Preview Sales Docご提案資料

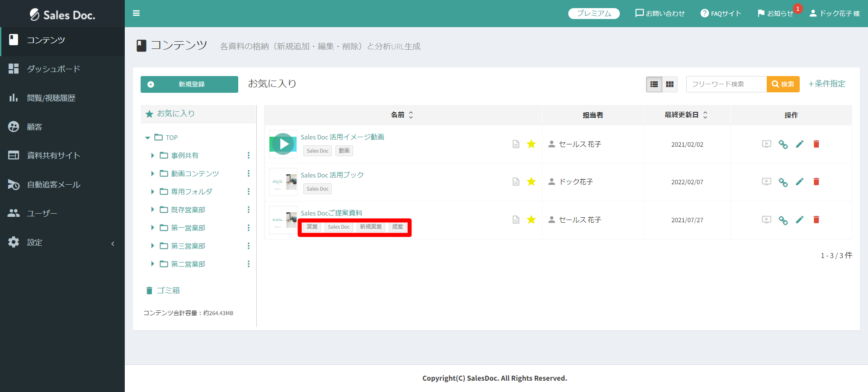pyautogui.click(x=767, y=220)
